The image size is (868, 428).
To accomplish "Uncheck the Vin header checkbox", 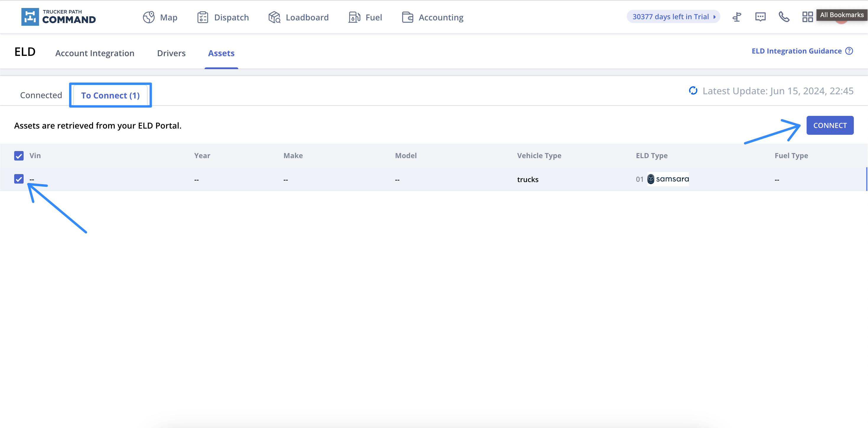I will (x=19, y=155).
